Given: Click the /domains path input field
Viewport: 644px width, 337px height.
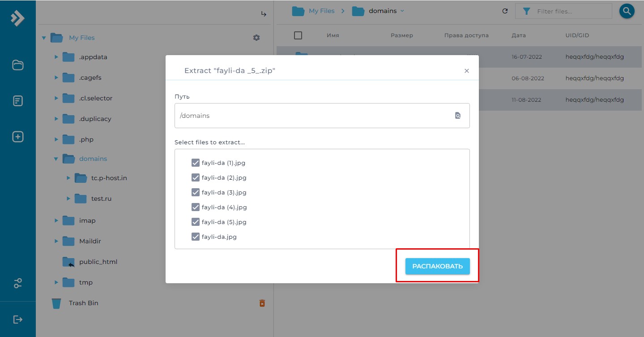Looking at the screenshot, I should coord(322,116).
